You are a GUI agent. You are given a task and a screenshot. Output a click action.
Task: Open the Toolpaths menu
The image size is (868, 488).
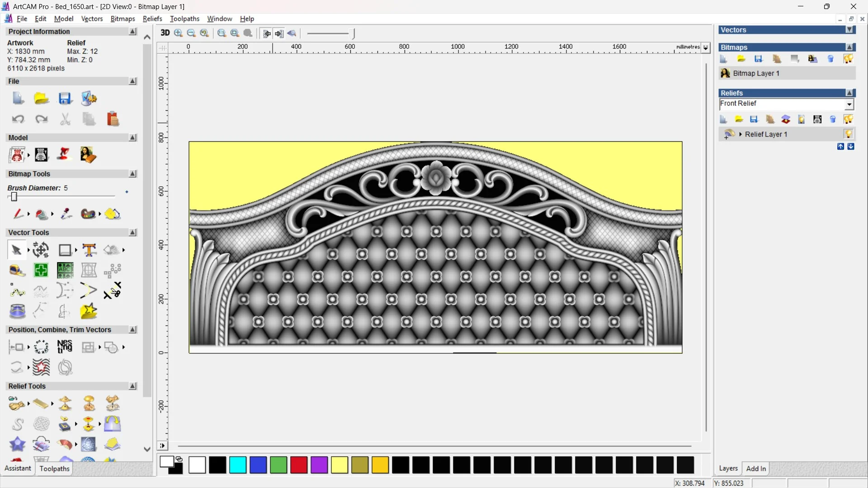coord(184,19)
